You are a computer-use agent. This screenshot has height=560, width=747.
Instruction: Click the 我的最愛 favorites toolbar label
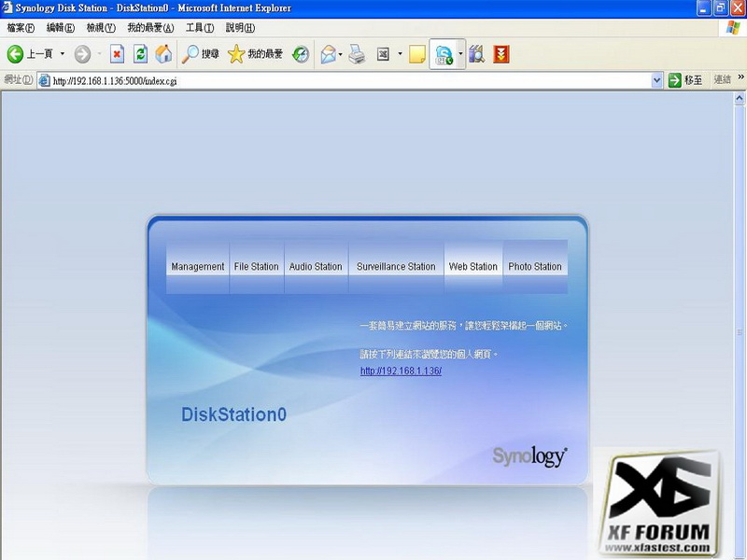[x=265, y=54]
